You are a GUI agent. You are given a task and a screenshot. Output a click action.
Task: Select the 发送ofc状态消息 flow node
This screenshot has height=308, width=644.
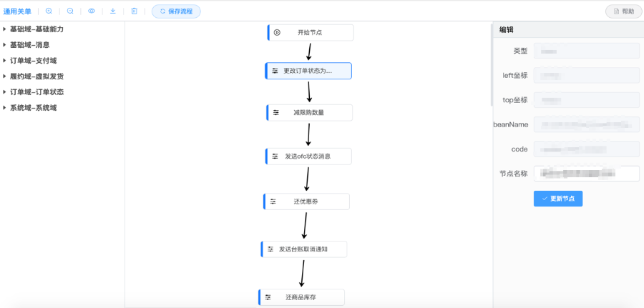(x=308, y=157)
